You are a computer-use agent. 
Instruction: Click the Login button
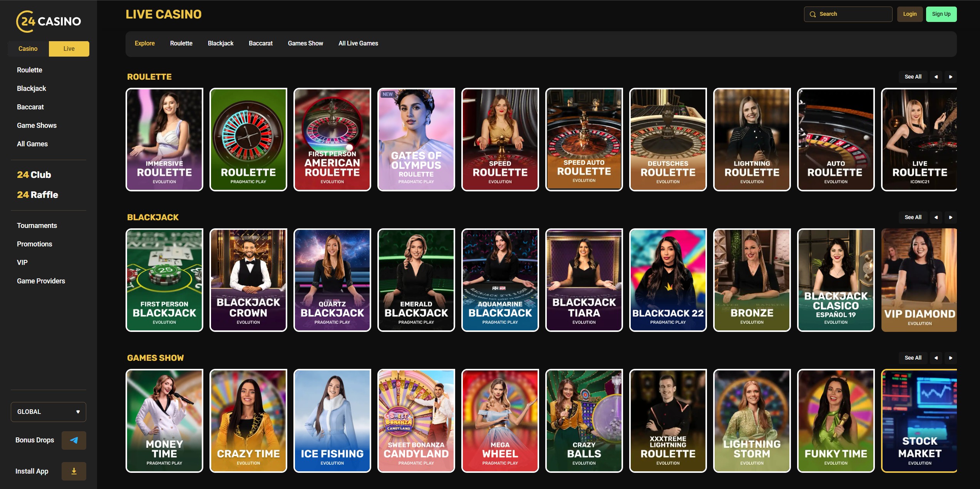pyautogui.click(x=910, y=14)
